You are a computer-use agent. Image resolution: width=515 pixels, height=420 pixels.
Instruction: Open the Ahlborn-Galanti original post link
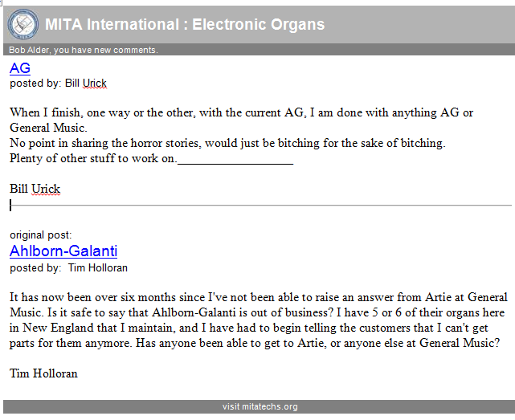63,251
